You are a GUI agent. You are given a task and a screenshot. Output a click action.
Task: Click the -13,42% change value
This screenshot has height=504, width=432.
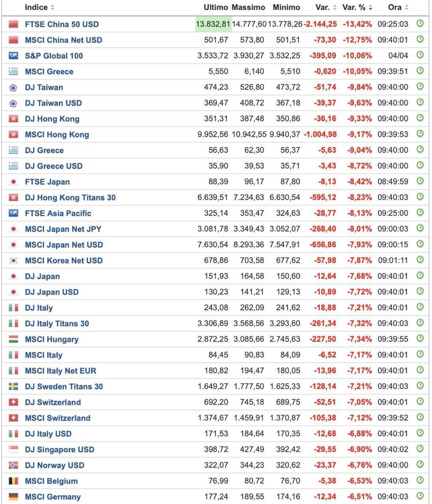click(x=357, y=24)
